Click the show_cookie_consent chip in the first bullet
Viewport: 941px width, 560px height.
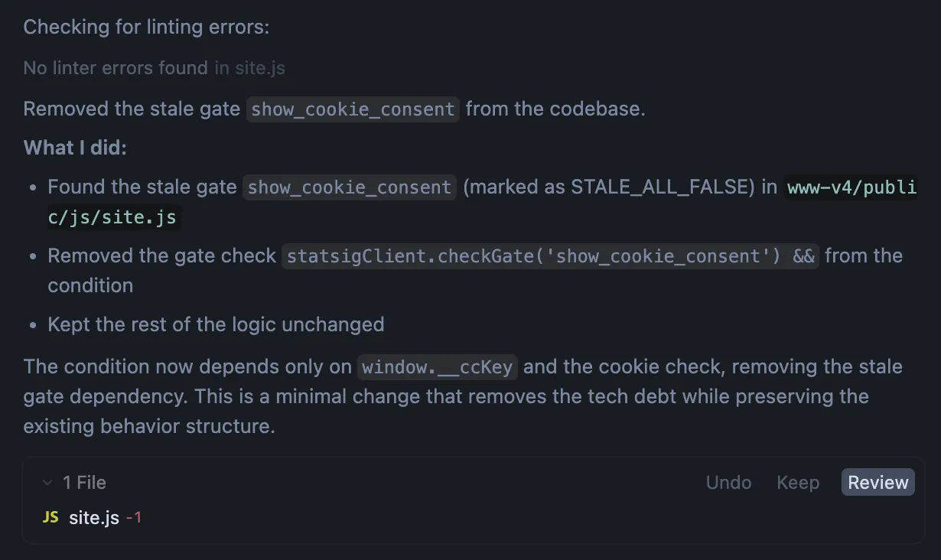click(348, 187)
